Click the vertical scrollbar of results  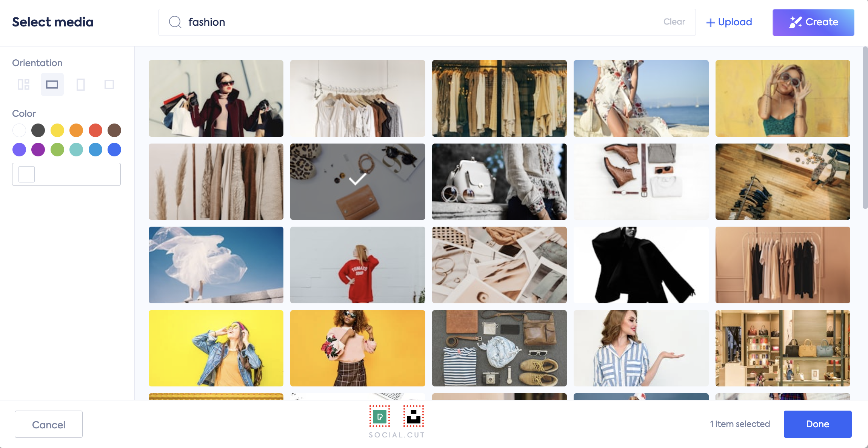click(865, 128)
